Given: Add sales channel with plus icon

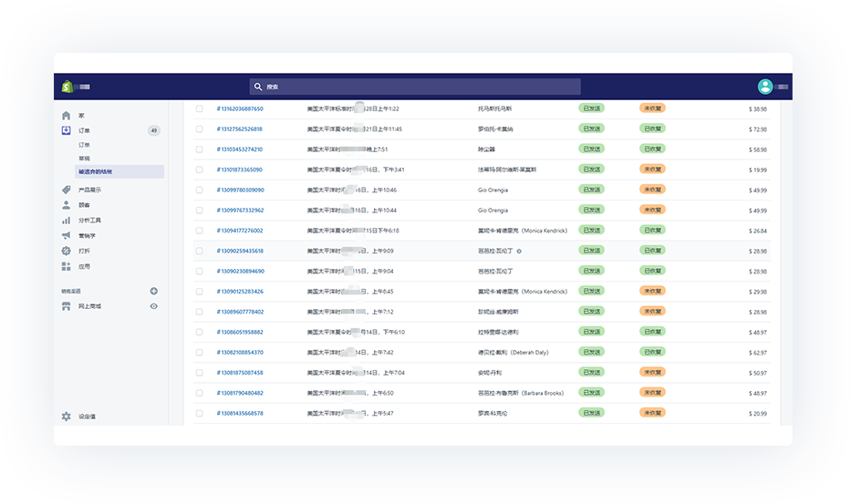Looking at the screenshot, I should point(153,291).
